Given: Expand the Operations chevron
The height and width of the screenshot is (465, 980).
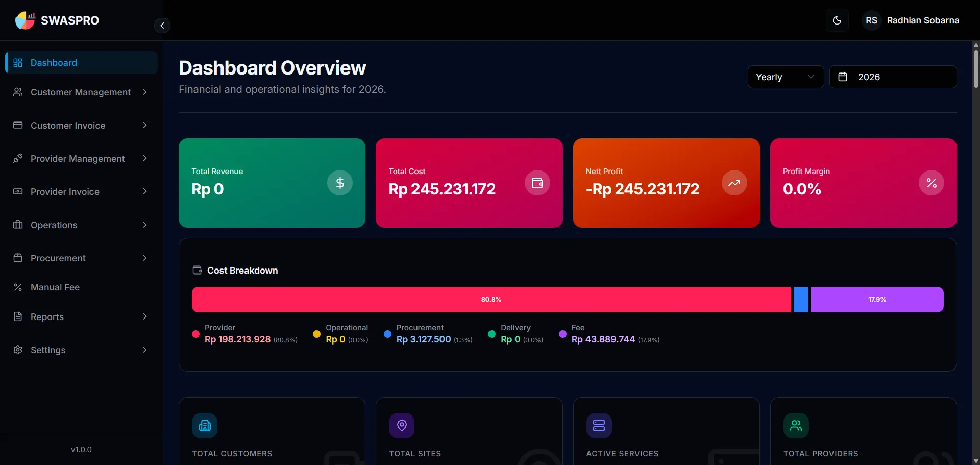Looking at the screenshot, I should pos(145,225).
